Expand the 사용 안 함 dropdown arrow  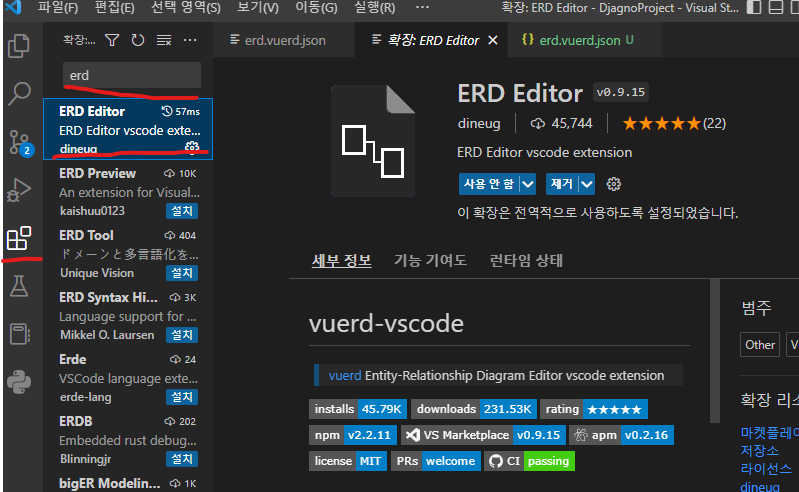coord(528,184)
